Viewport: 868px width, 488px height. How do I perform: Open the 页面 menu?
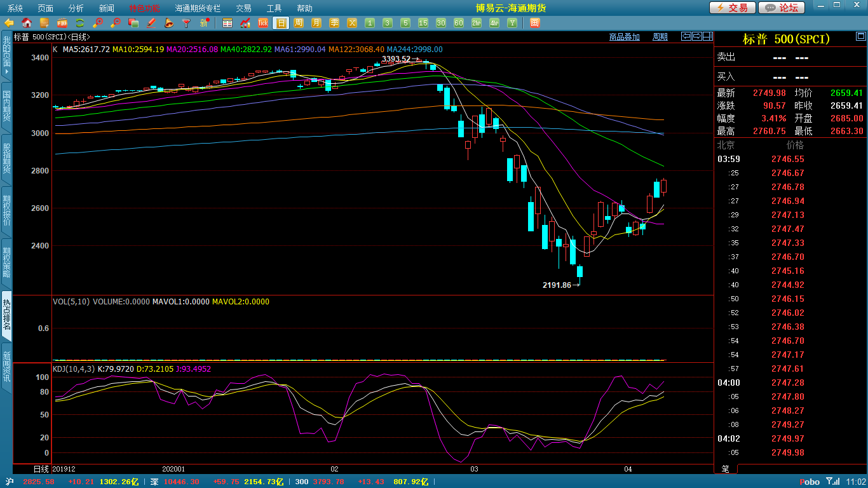click(46, 8)
